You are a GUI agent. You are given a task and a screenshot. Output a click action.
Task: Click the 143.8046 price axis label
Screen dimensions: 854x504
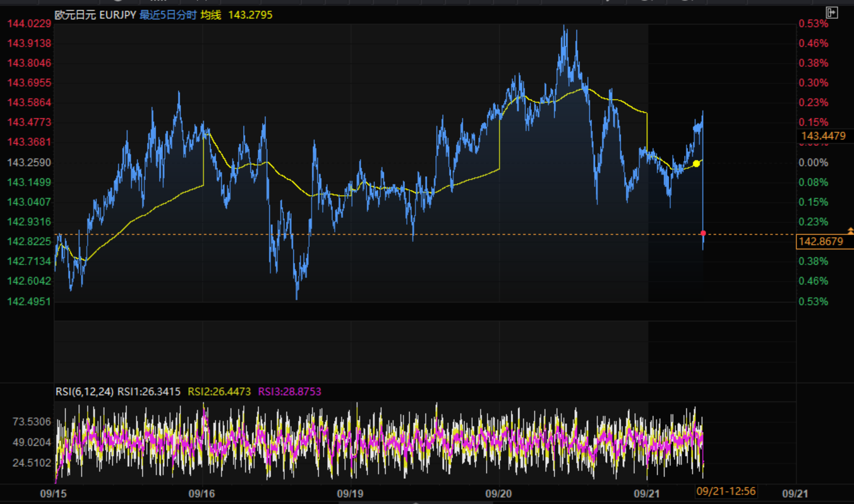click(29, 63)
